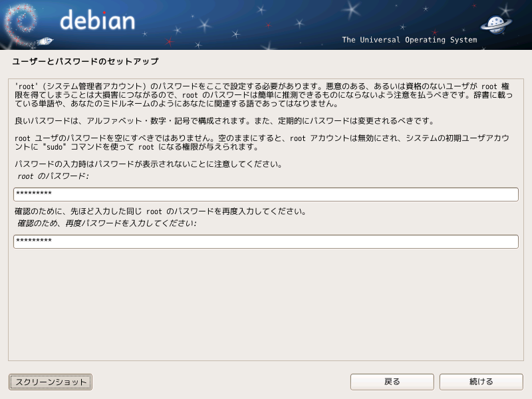Screen dimensions: 532x399
Task: Click the banner text The Universal Operating System
Action: tap(410, 40)
